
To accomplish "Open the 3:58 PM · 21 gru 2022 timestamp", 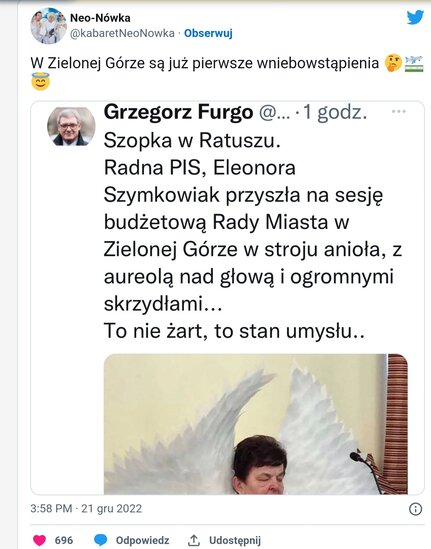I will coord(86,508).
